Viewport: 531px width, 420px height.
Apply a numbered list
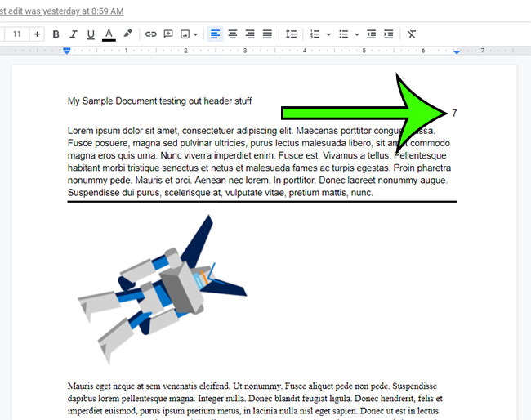point(315,34)
